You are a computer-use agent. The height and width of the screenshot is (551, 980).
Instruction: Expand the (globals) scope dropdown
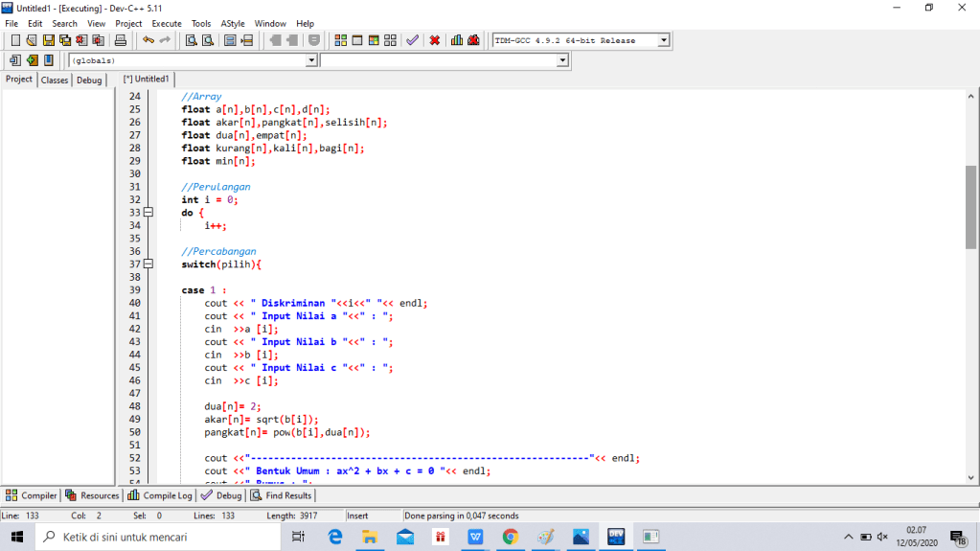tap(310, 60)
